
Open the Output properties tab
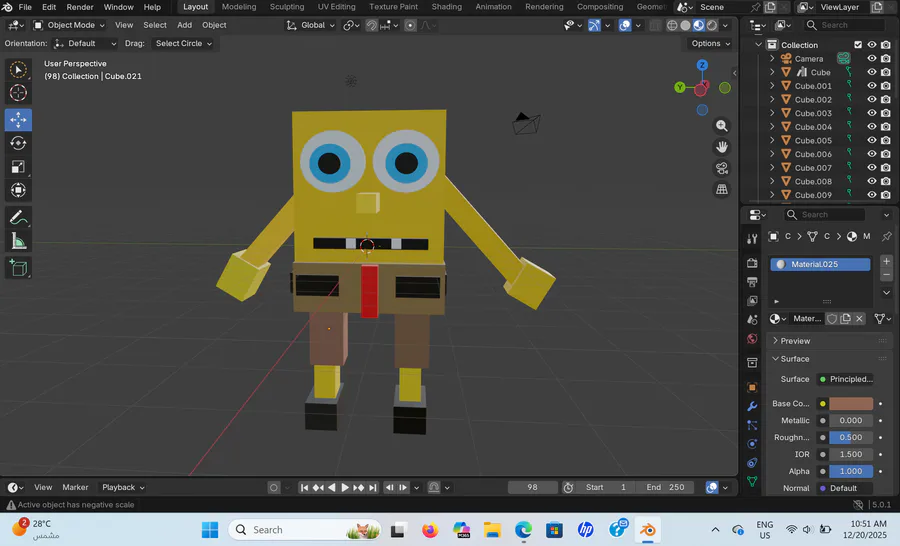tap(752, 282)
